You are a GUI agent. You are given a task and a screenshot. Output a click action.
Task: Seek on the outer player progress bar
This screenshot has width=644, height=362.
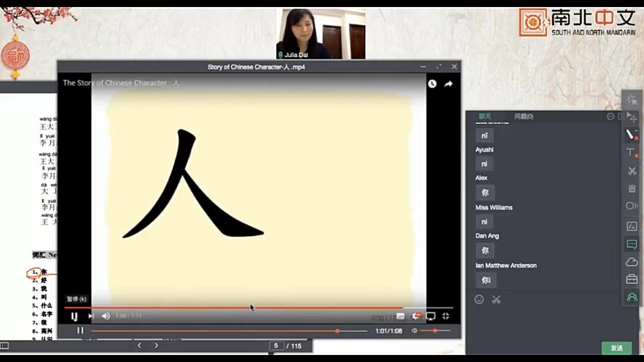[229, 331]
